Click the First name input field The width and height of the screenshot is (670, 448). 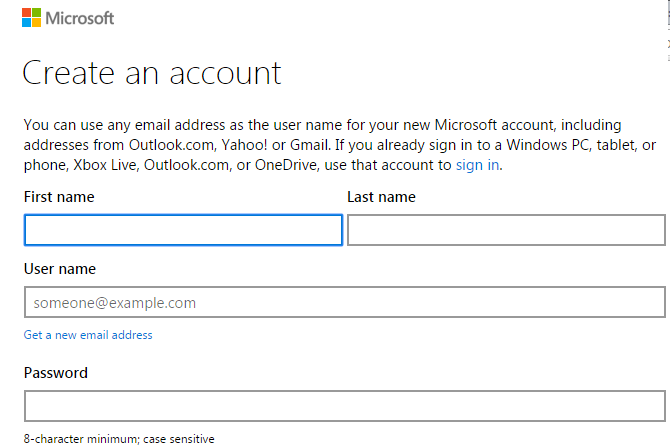(x=183, y=230)
